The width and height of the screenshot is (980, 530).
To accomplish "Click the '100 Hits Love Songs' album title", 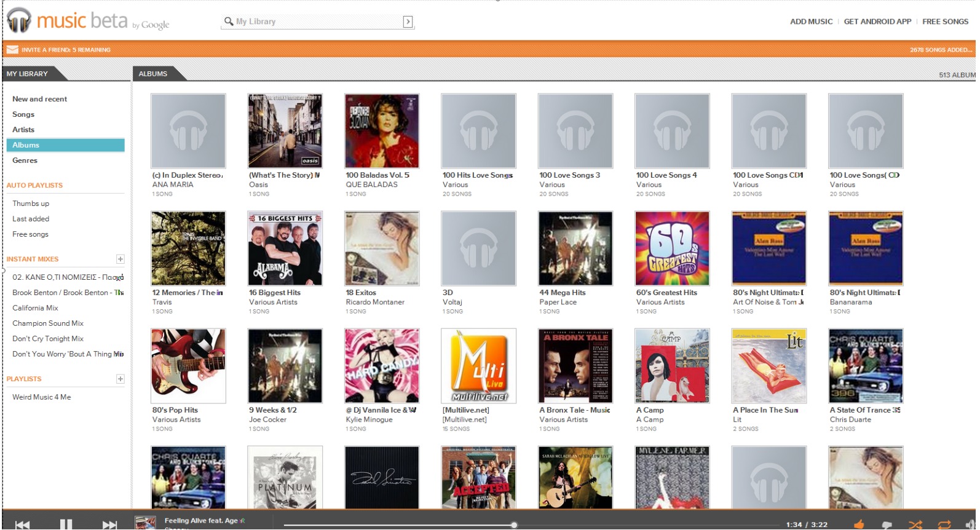I will pyautogui.click(x=478, y=175).
